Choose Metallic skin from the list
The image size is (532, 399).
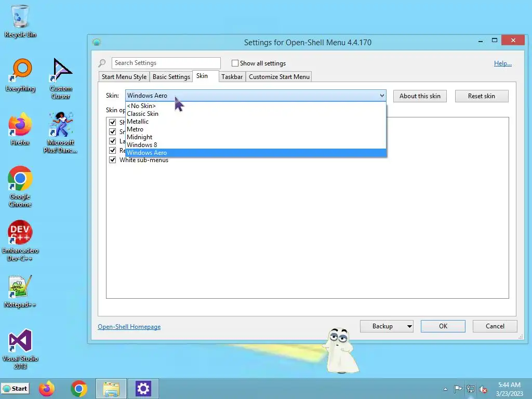[x=256, y=122]
